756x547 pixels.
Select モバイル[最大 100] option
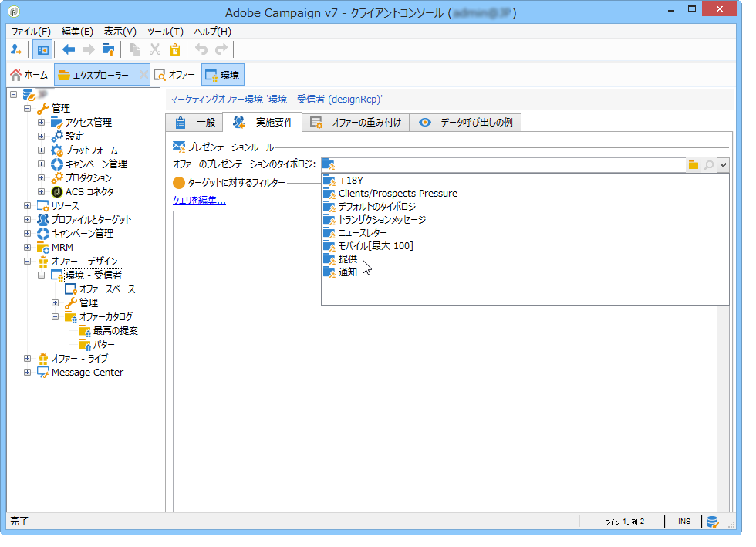pyautogui.click(x=525, y=246)
